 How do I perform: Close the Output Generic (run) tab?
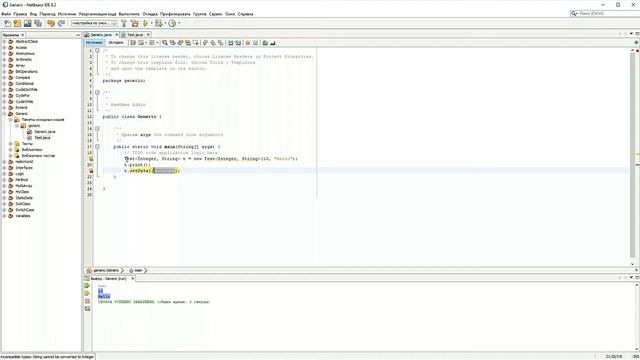coord(133,278)
